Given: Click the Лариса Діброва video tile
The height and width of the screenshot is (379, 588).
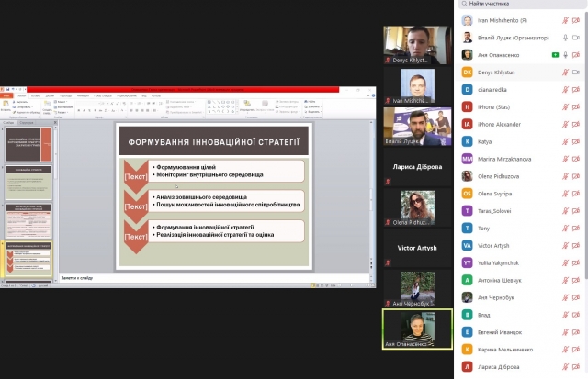Looking at the screenshot, I should (x=417, y=167).
